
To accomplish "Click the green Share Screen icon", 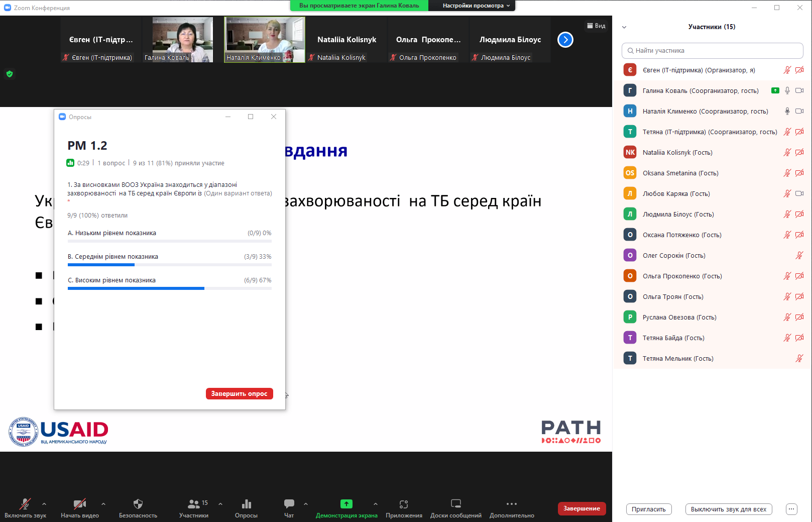I will point(346,504).
